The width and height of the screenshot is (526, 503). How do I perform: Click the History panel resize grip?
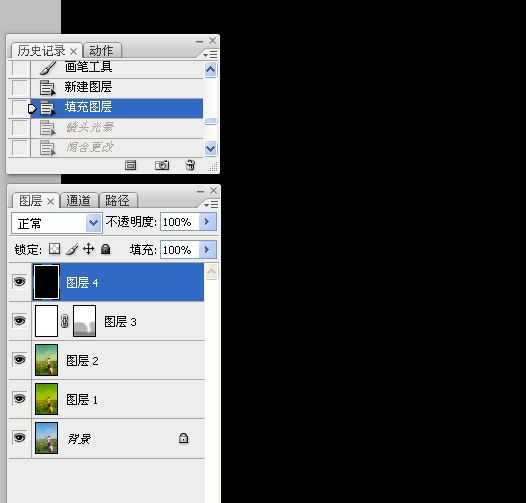point(213,167)
